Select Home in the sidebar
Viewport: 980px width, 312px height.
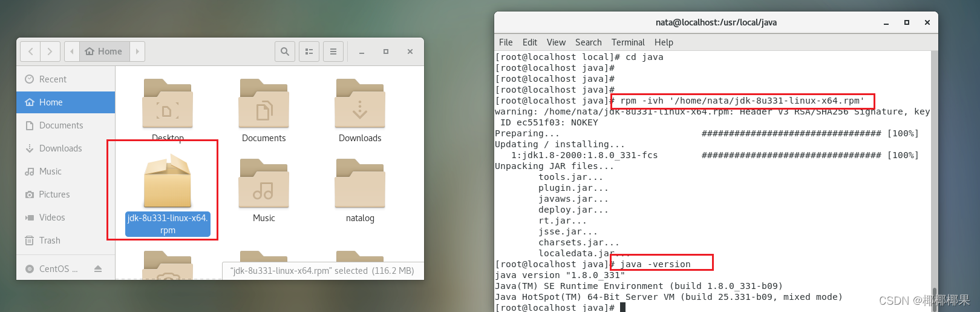click(x=65, y=102)
